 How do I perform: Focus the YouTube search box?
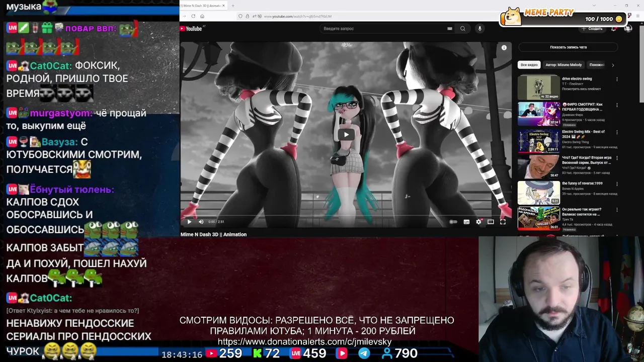pyautogui.click(x=382, y=29)
